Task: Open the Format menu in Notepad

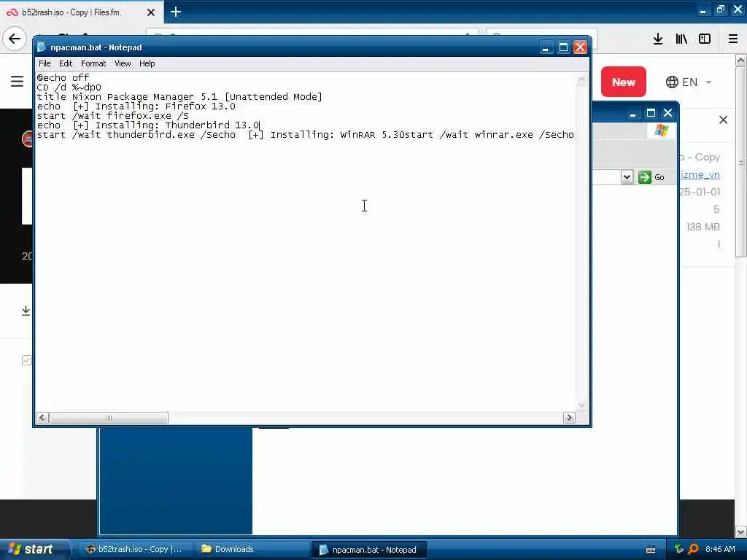Action: 93,63
